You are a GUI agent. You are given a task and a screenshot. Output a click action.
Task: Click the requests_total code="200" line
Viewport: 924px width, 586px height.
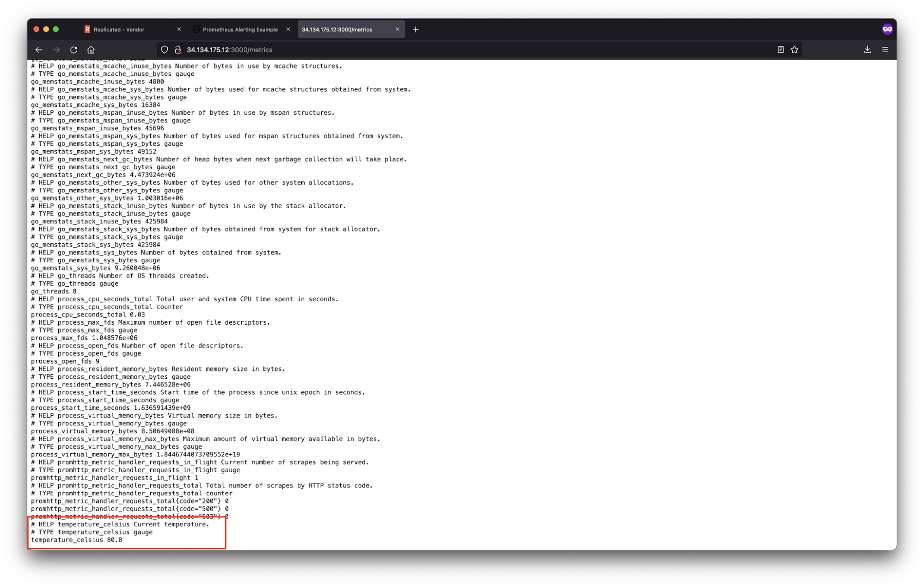point(130,501)
